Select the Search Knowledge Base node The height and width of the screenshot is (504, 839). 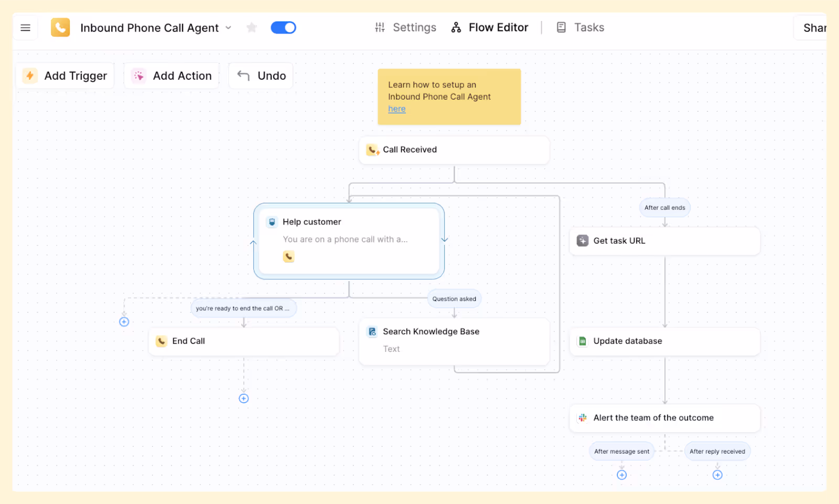point(454,341)
